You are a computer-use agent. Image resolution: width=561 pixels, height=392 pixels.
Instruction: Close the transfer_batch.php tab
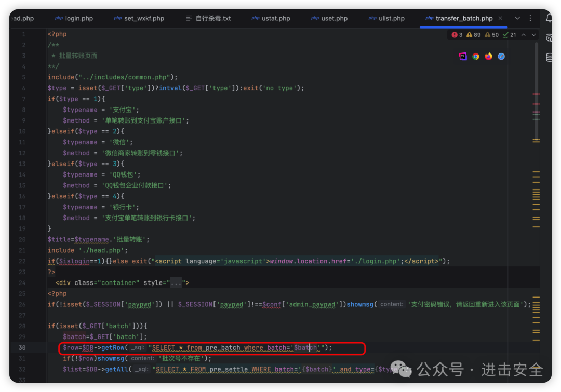(x=499, y=18)
